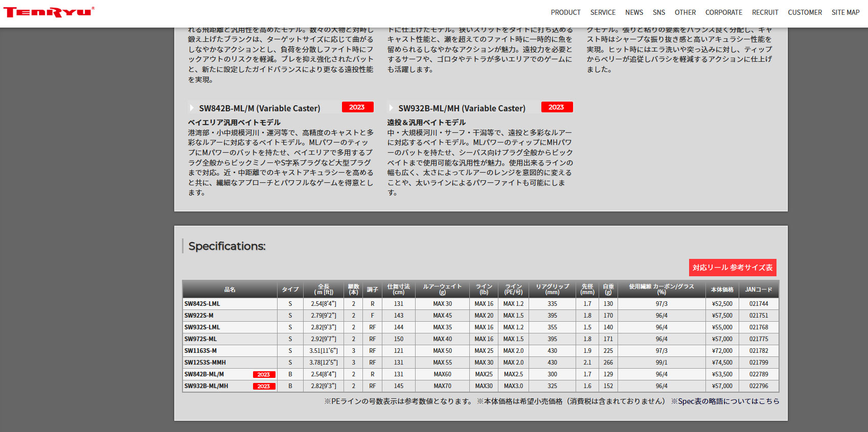Click the 2023 badge on SW842B-ML/M heading
The height and width of the screenshot is (432, 868).
tap(357, 107)
